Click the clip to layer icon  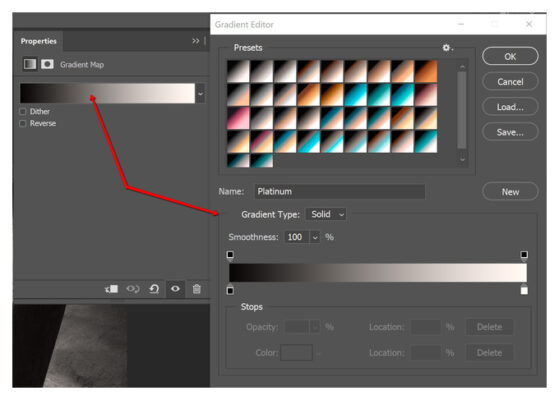111,289
